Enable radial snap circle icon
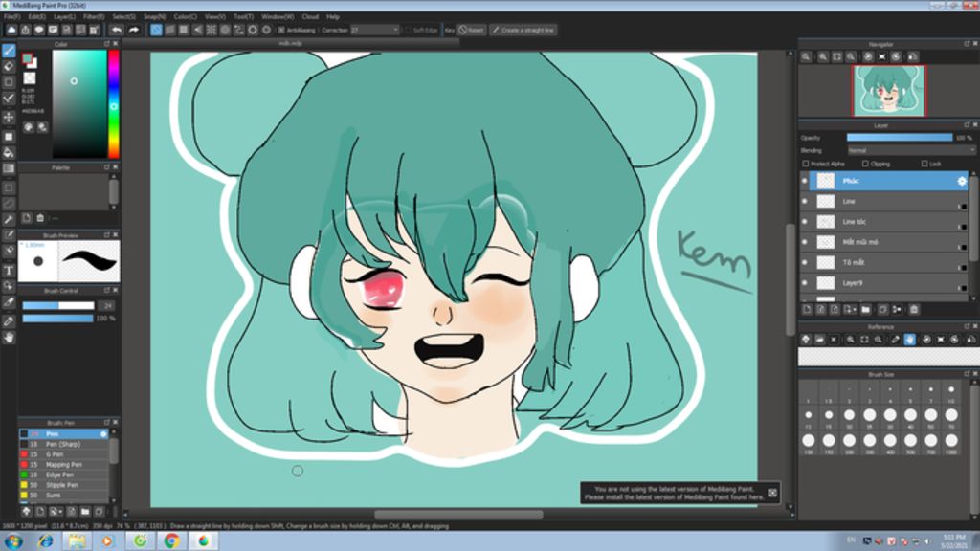980x551 pixels. click(225, 30)
